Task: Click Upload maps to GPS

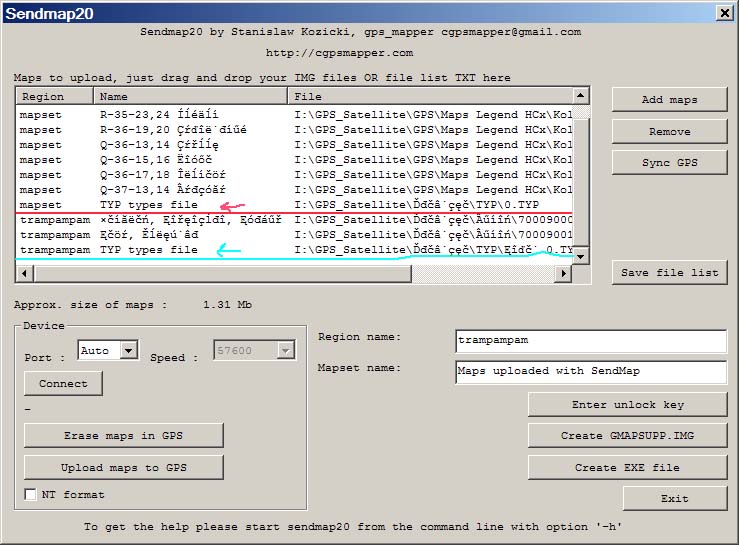Action: tap(123, 467)
